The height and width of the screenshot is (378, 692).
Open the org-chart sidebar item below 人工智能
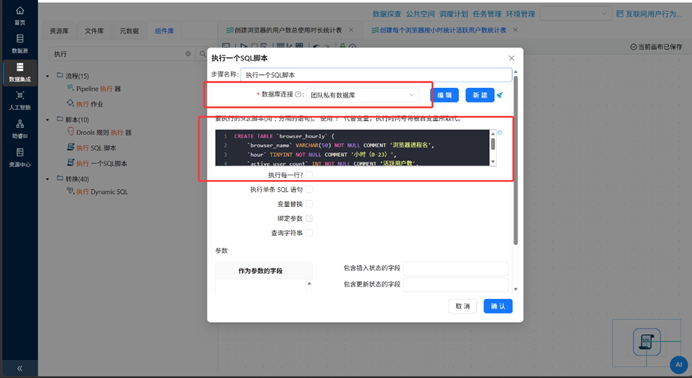pos(19,129)
